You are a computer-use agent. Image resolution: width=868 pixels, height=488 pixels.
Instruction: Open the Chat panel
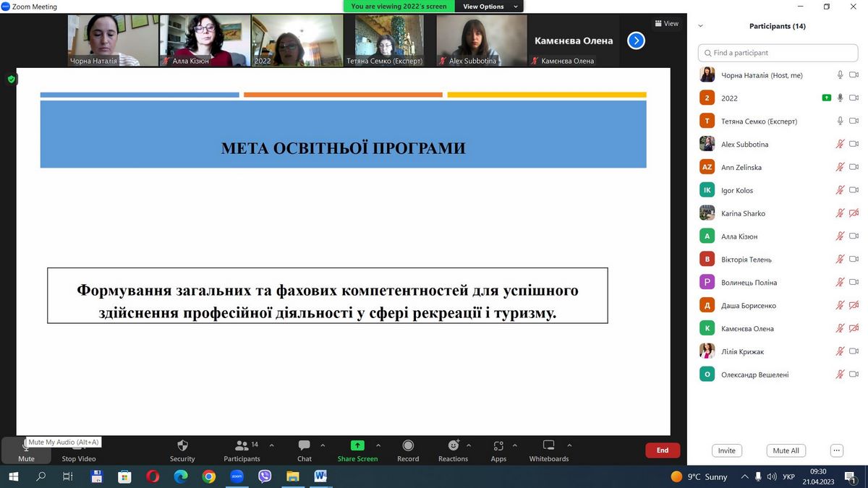[x=305, y=446]
